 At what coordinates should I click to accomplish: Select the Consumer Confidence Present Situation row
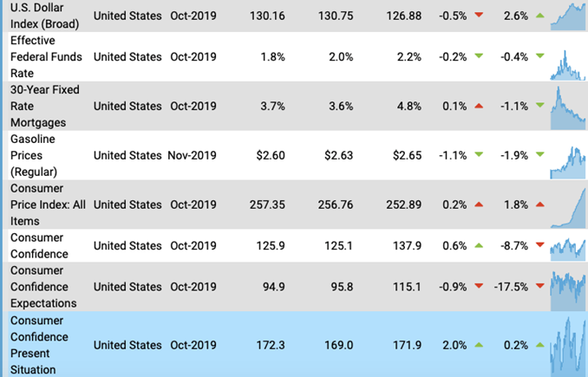pos(295,344)
